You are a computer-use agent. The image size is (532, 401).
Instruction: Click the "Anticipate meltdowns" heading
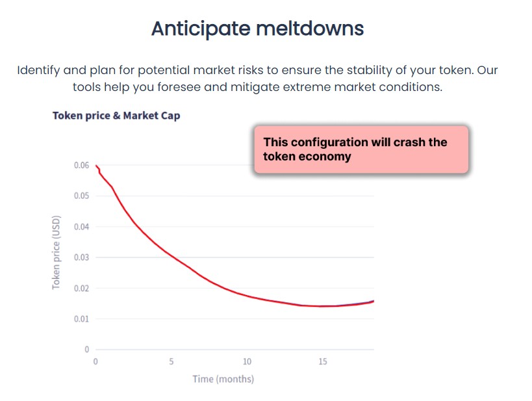tap(257, 29)
